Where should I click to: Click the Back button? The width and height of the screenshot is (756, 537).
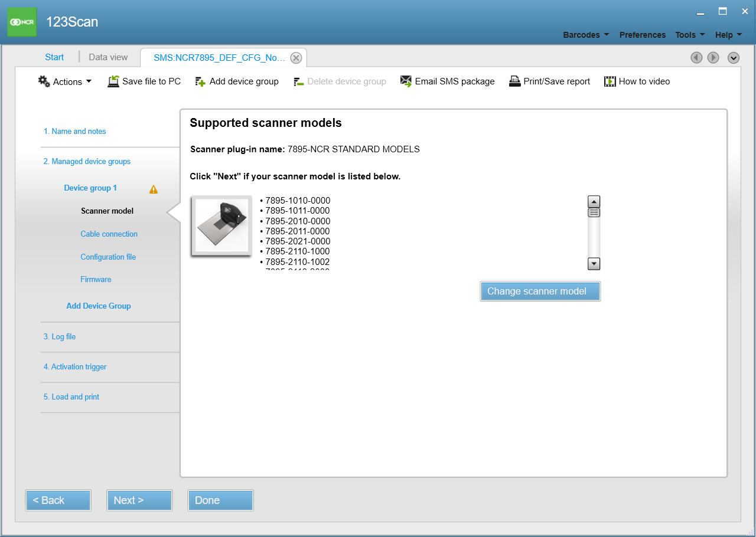click(58, 500)
